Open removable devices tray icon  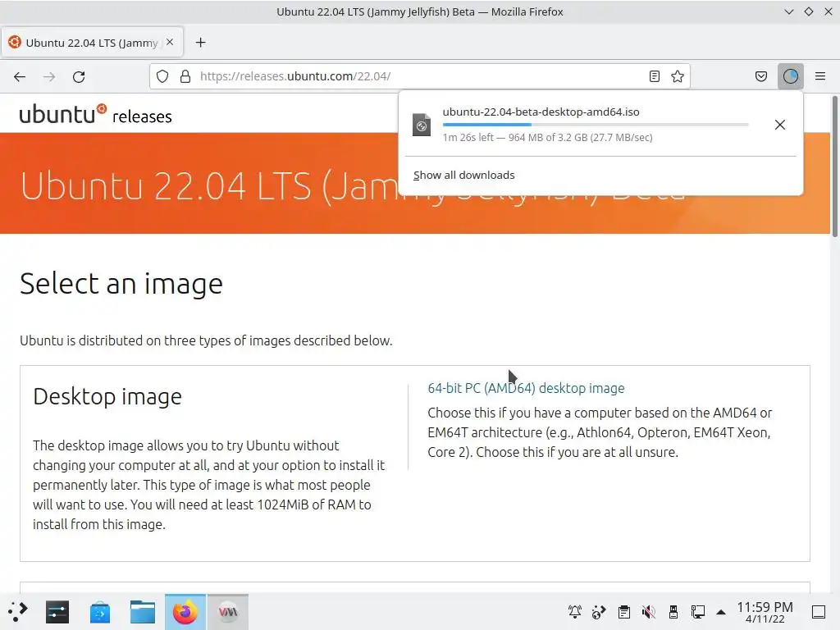coord(673,611)
